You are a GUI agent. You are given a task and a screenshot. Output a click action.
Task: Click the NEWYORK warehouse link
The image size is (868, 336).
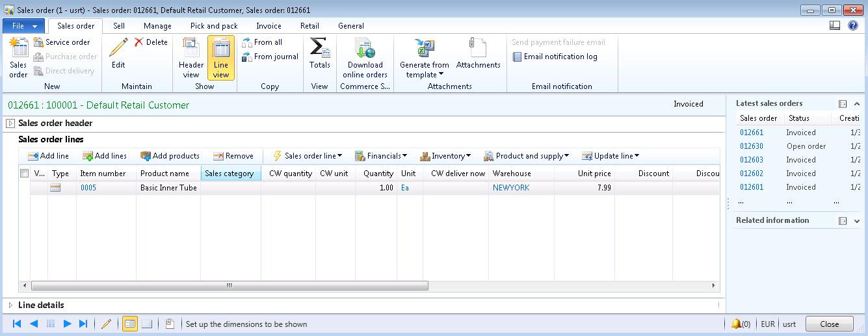pyautogui.click(x=511, y=188)
